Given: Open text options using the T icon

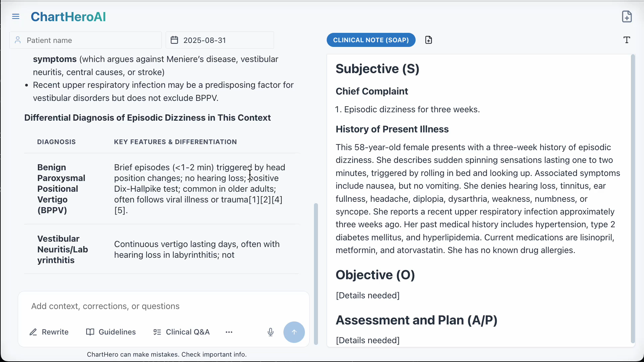Looking at the screenshot, I should 627,40.
